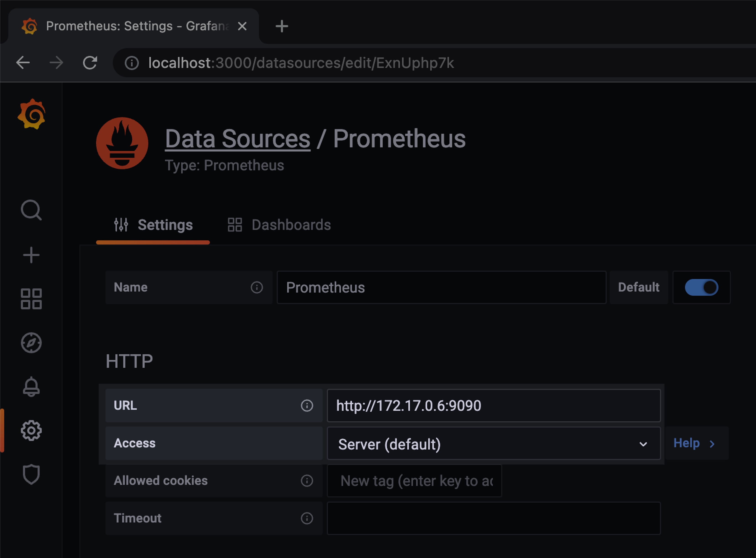The image size is (756, 558).
Task: Click the empty Timeout input field
Action: pos(494,518)
